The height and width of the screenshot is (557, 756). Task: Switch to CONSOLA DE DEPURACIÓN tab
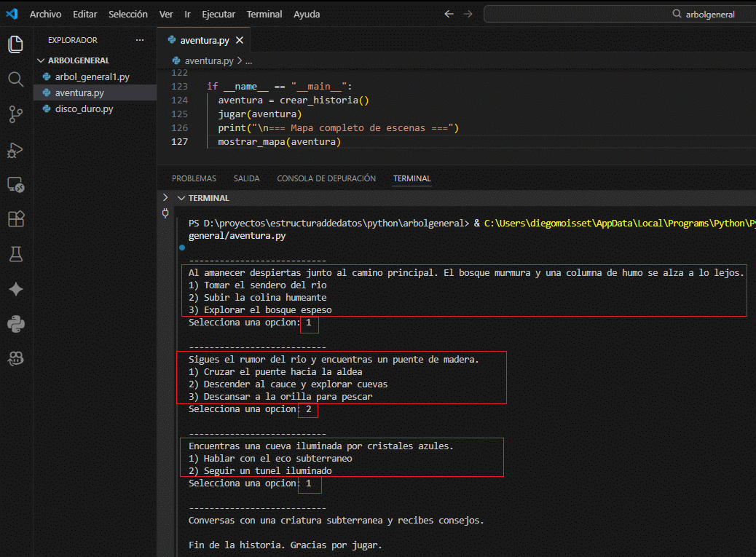326,178
